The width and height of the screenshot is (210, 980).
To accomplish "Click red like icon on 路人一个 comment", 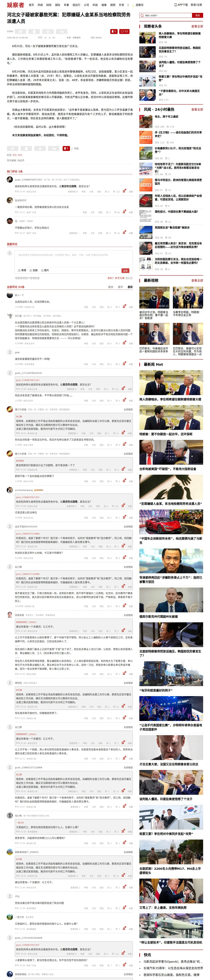I will pyautogui.click(x=124, y=307).
